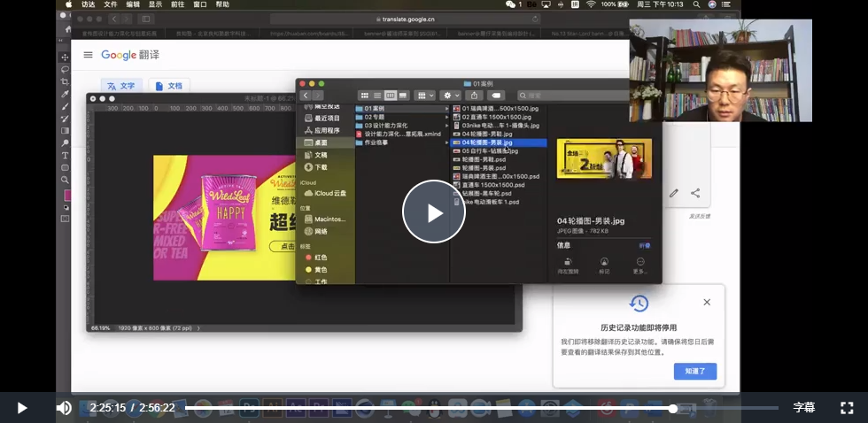Image resolution: width=868 pixels, height=423 pixels.
Task: Expand the 03 设计能力深化 folder arrow
Action: [446, 126]
